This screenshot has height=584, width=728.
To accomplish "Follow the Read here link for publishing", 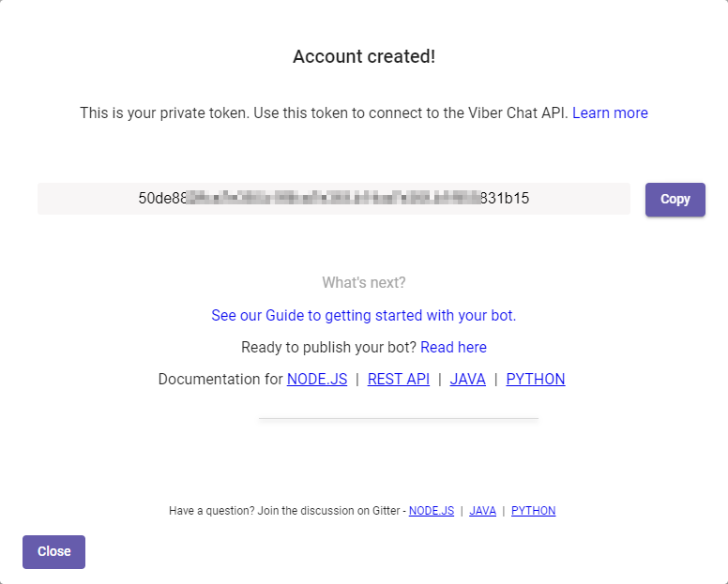I will click(x=453, y=347).
